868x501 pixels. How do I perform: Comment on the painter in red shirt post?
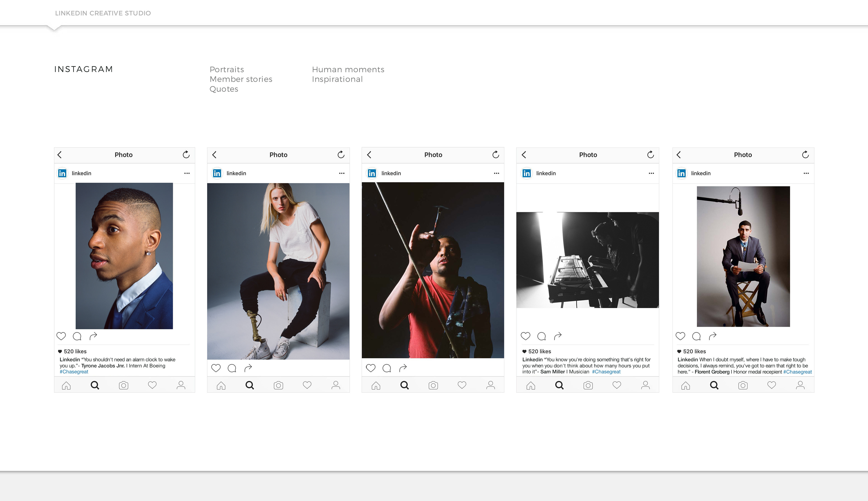click(386, 368)
